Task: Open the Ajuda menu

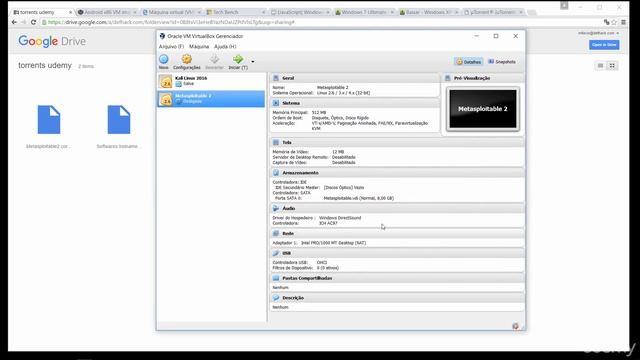Action: [225, 47]
